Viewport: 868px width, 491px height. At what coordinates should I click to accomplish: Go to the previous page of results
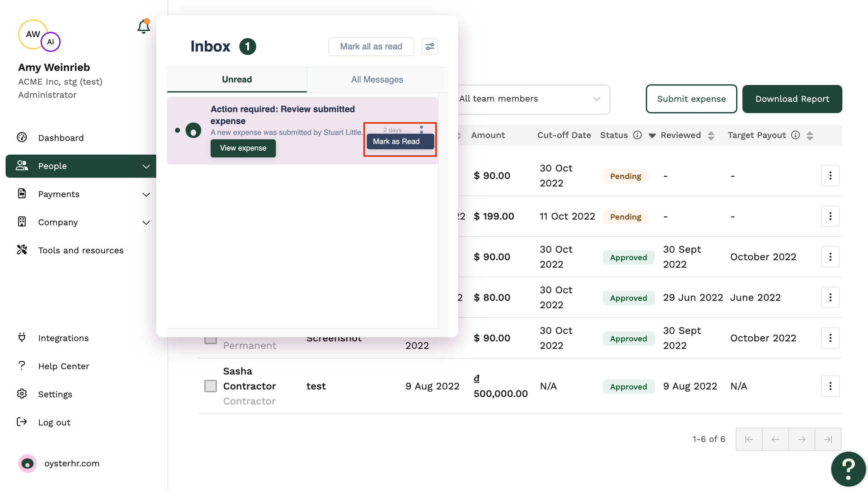775,439
